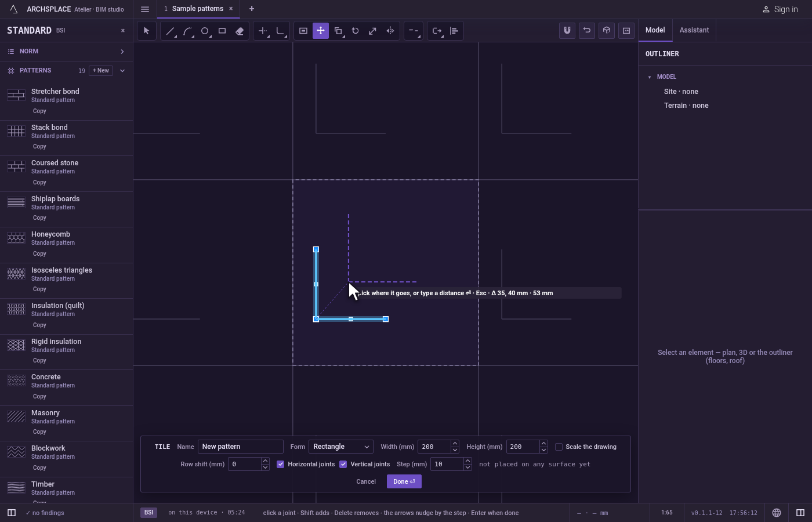Select the arrow pointer tool
This screenshot has width=812, height=522.
[x=146, y=31]
